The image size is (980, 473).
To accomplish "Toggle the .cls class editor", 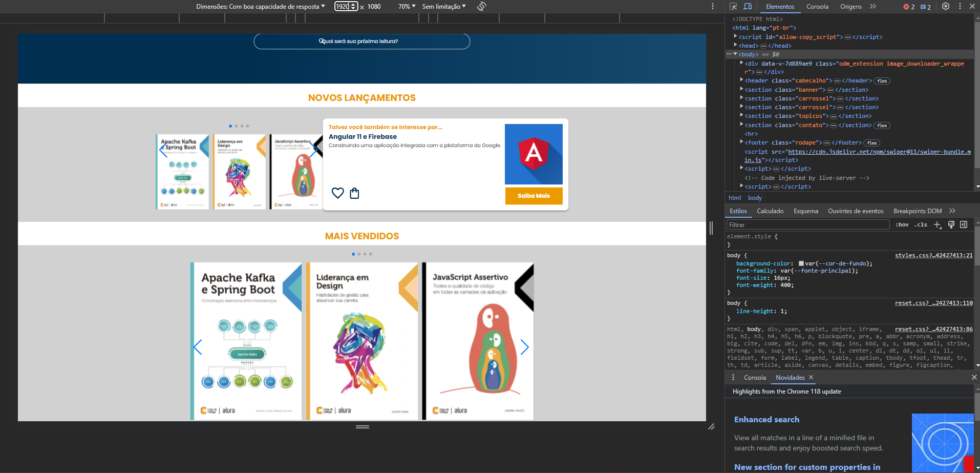I will pyautogui.click(x=921, y=224).
